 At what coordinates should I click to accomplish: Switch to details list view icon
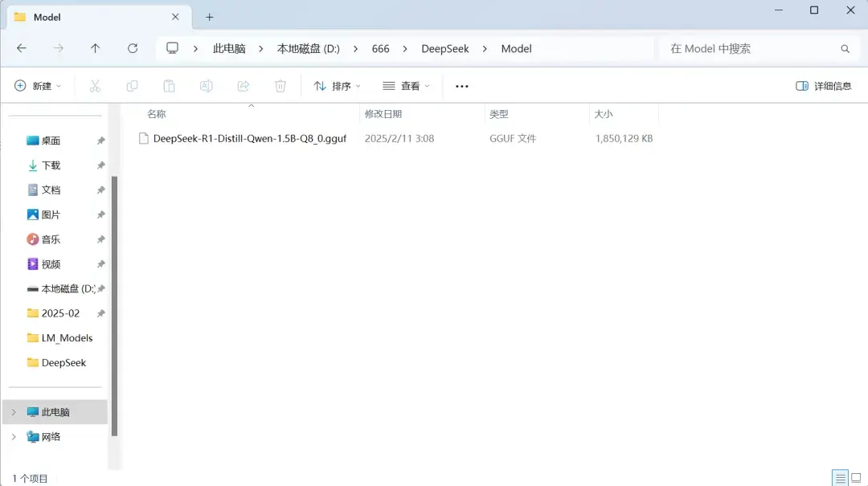pos(841,478)
